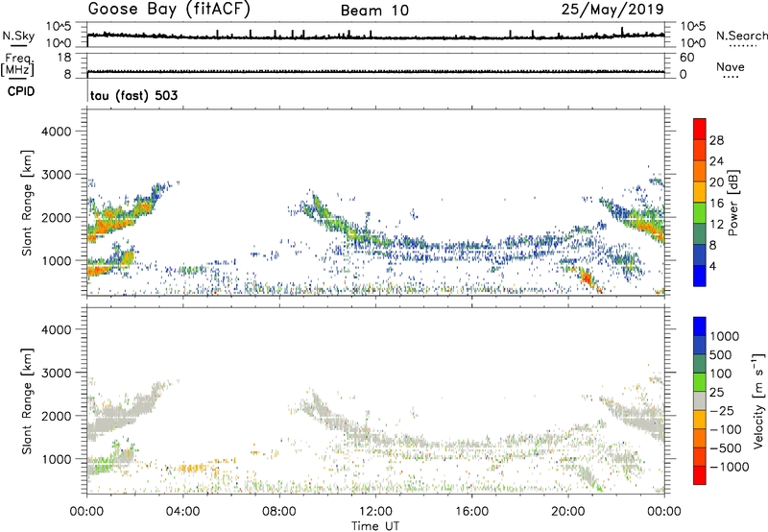The width and height of the screenshot is (768, 532).
Task: Click the 'tau (fast) 503' text
Action: coord(133,95)
